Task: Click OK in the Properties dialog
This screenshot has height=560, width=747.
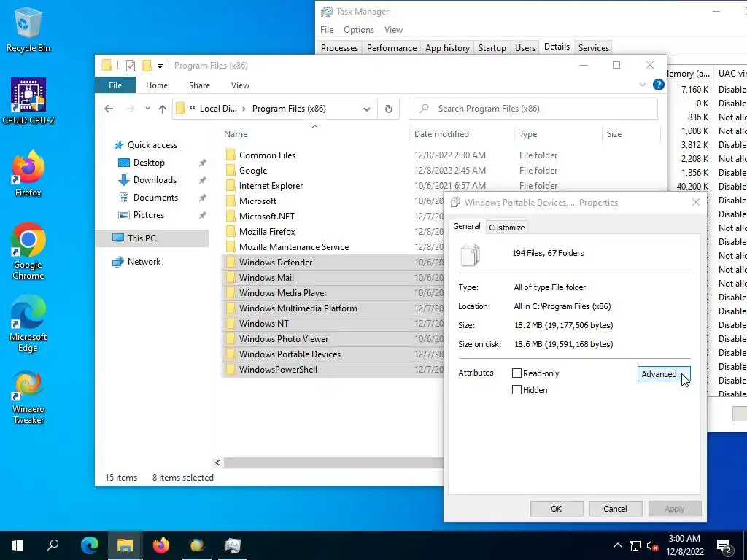Action: [x=557, y=508]
